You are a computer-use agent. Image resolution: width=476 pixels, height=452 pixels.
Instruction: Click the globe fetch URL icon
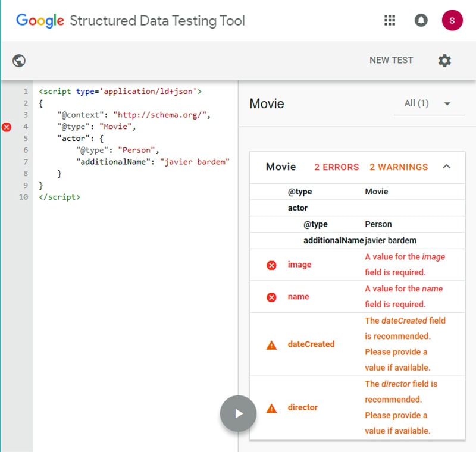click(19, 61)
